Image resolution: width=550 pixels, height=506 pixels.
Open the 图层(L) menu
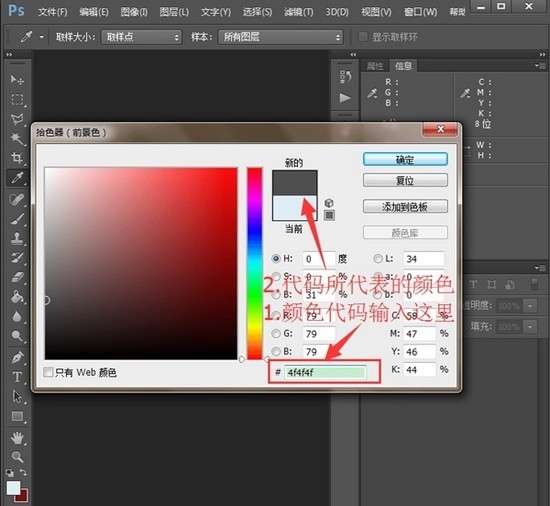click(174, 12)
